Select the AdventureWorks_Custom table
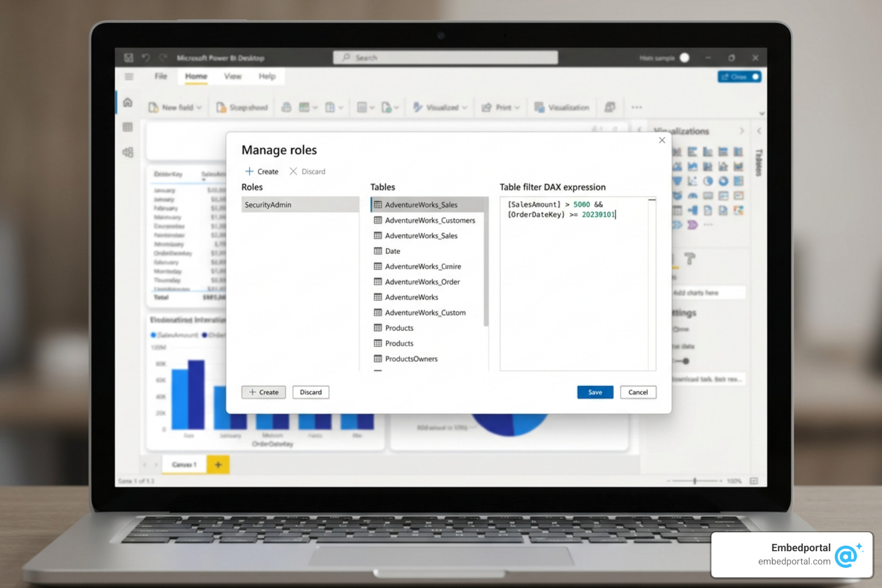The height and width of the screenshot is (588, 882). tap(428, 313)
